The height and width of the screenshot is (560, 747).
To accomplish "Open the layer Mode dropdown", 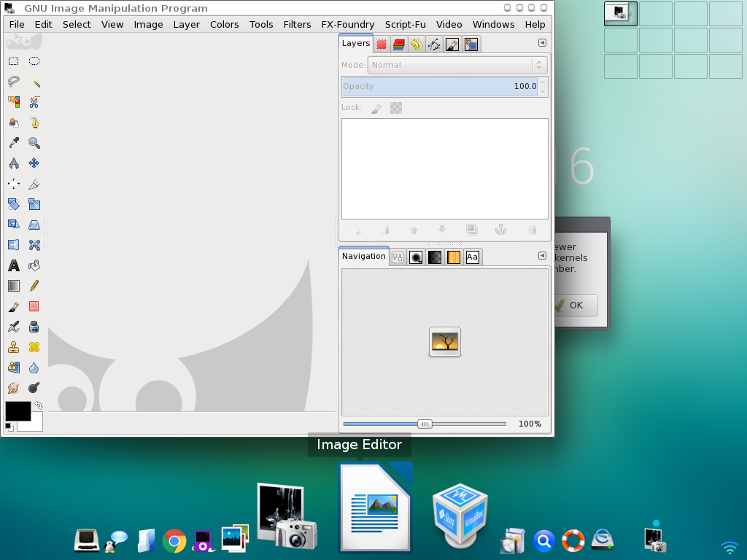I will coord(457,65).
